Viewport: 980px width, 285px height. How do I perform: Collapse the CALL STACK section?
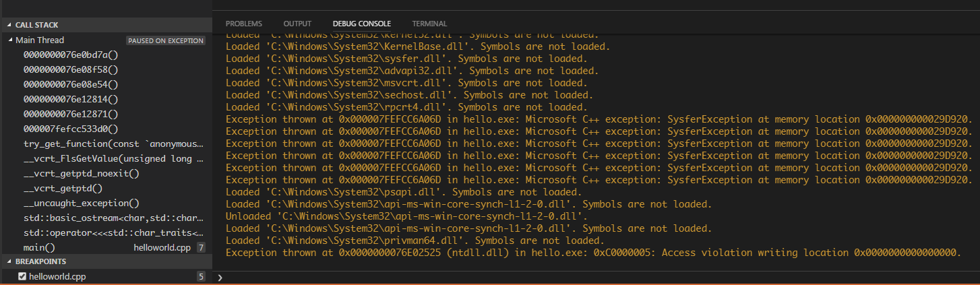point(36,25)
